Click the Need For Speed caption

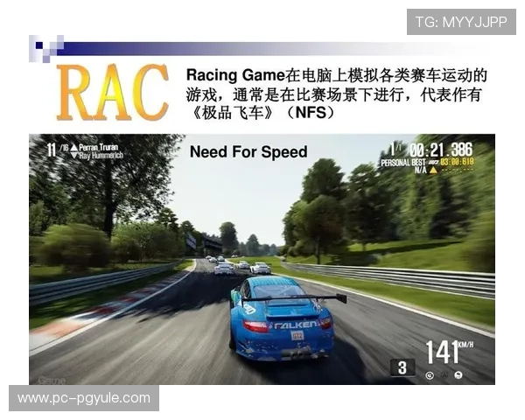click(x=248, y=152)
